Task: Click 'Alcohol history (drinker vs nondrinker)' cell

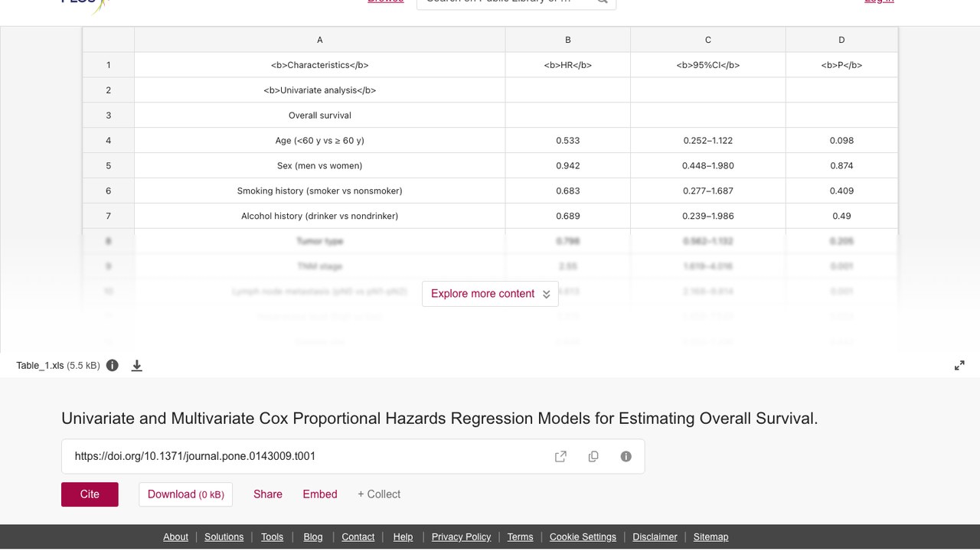Action: tap(320, 217)
